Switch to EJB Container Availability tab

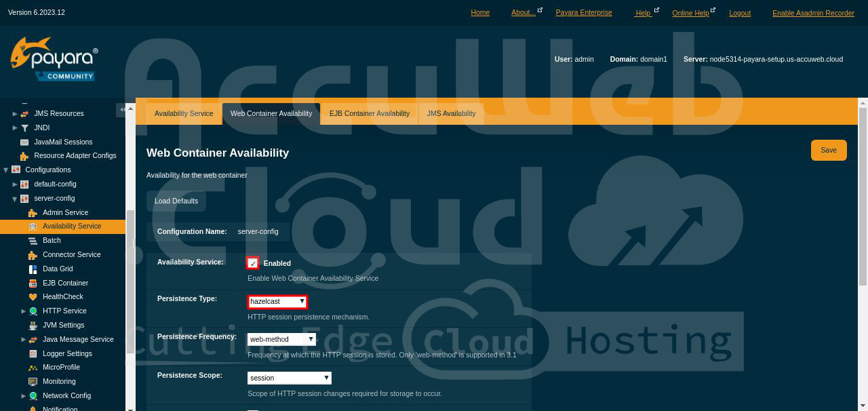pyautogui.click(x=370, y=113)
